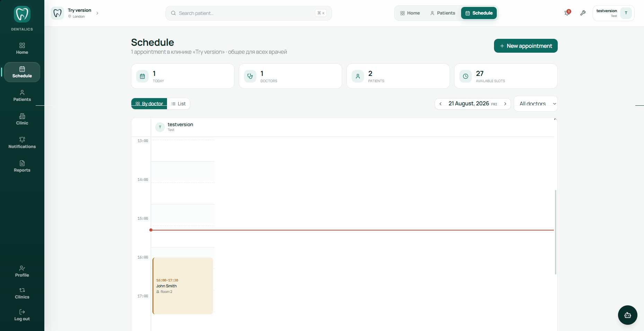Image resolution: width=644 pixels, height=331 pixels.
Task: Click the notification bell with badge
Action: pos(567,13)
